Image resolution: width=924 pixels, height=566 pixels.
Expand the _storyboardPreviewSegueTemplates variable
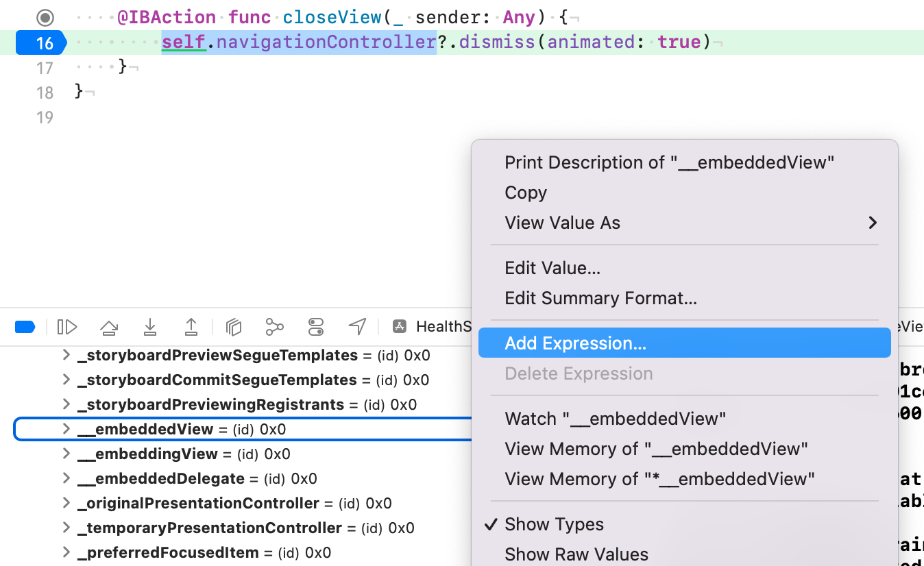pos(66,355)
